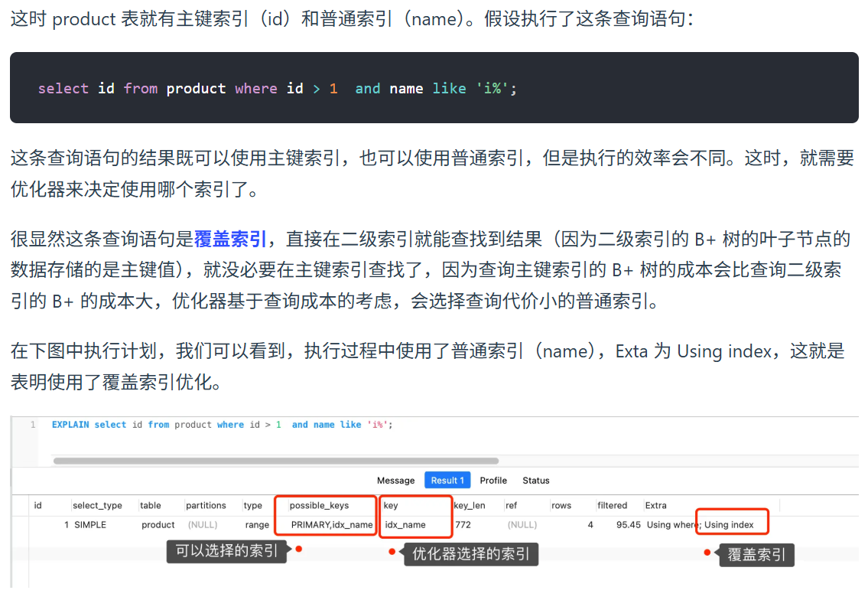Select the idx_name key cell
Image resolution: width=868 pixels, height=600 pixels.
pos(405,525)
